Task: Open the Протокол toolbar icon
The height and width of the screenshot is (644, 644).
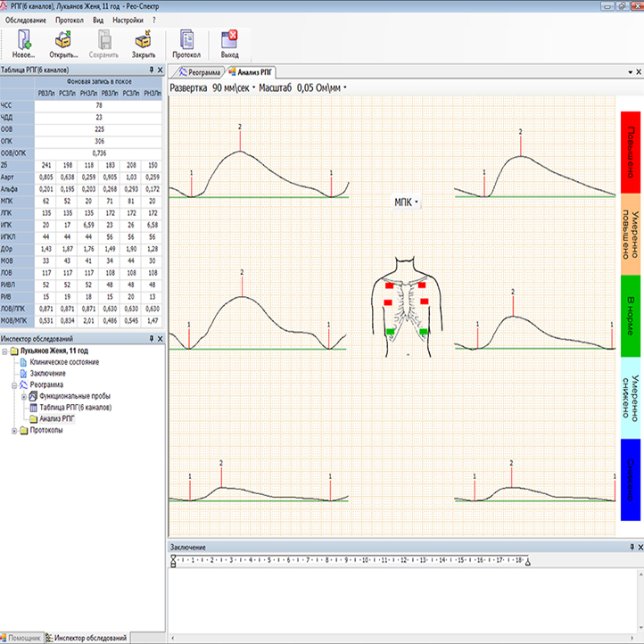Action: pyautogui.click(x=186, y=44)
